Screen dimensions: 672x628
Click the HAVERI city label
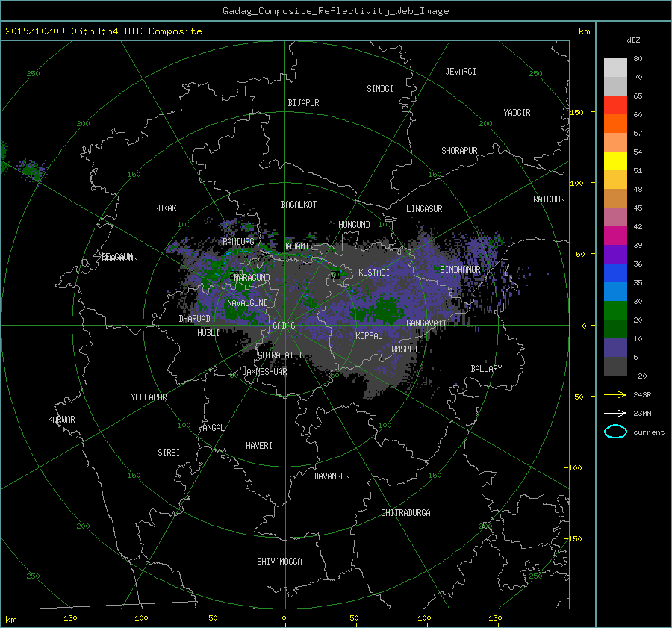(x=259, y=445)
